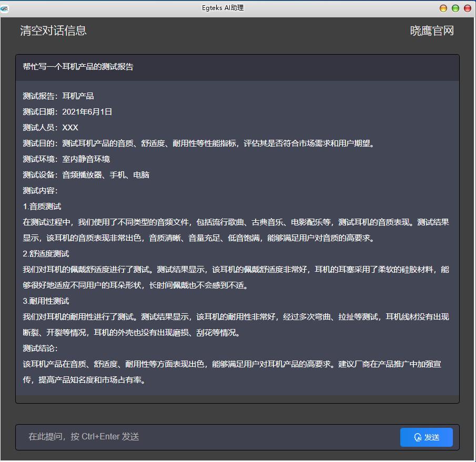Click the heading 3.耐用性测试
This screenshot has height=462, width=476.
46,301
